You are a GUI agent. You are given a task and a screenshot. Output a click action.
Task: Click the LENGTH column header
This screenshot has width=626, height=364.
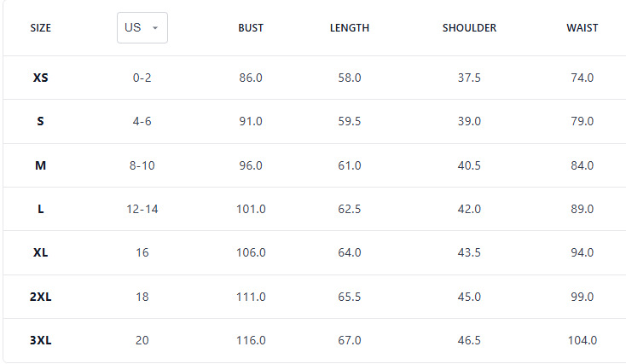[x=350, y=28]
